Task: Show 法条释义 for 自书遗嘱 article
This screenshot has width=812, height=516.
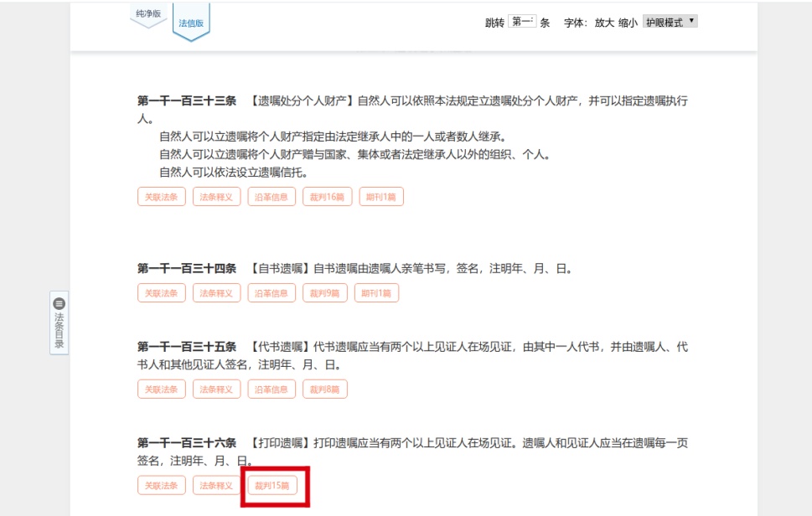Action: 217,293
